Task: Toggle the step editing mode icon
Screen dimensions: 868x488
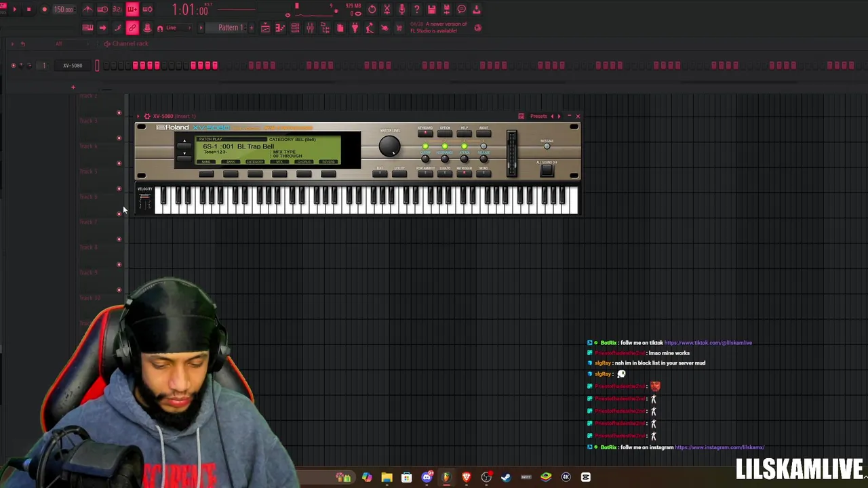Action: tap(117, 28)
